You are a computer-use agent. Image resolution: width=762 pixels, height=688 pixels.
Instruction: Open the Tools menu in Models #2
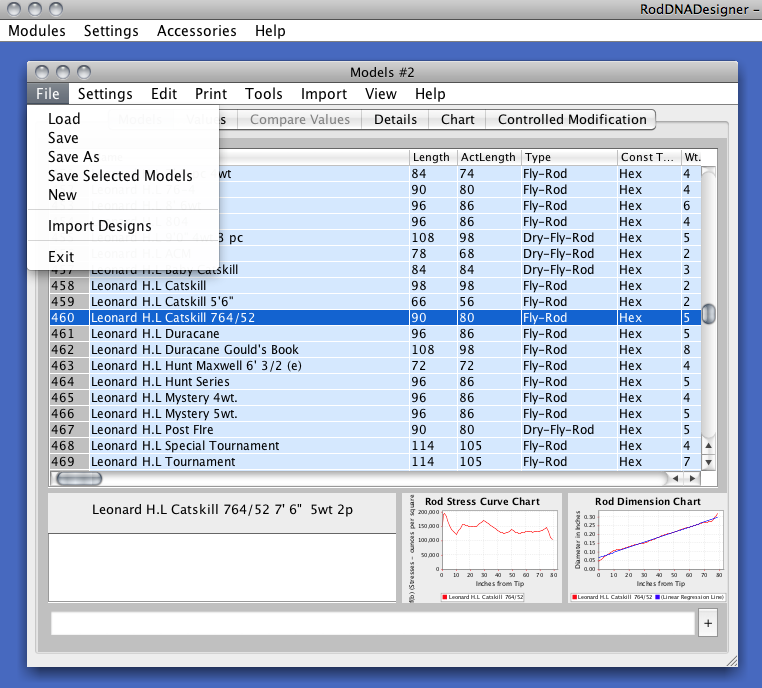263,93
